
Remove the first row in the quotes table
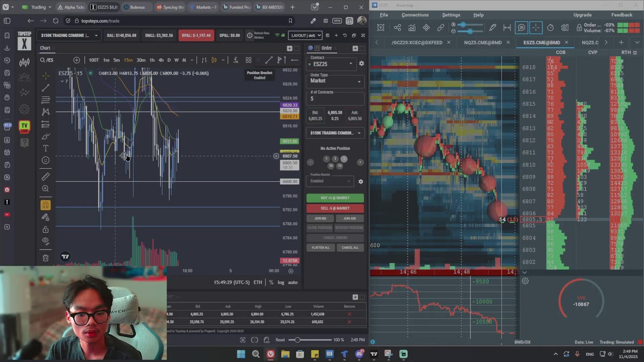tap(349, 314)
